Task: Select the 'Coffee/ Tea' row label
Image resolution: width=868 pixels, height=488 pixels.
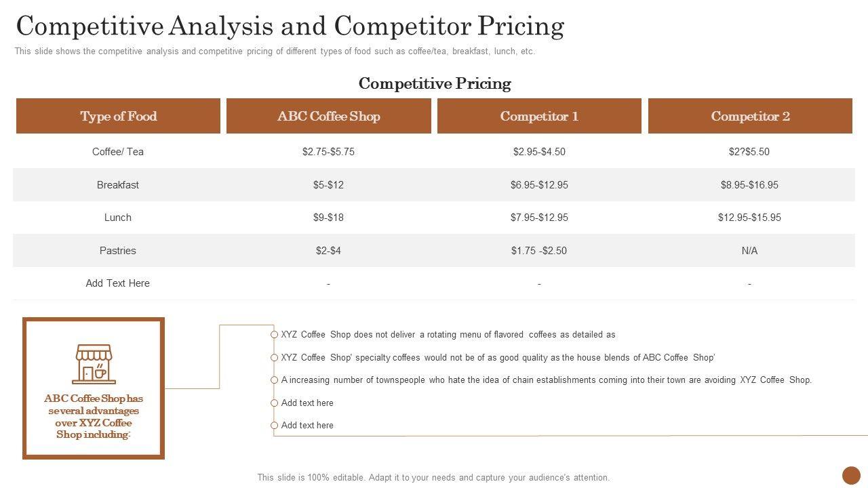Action: [x=118, y=152]
